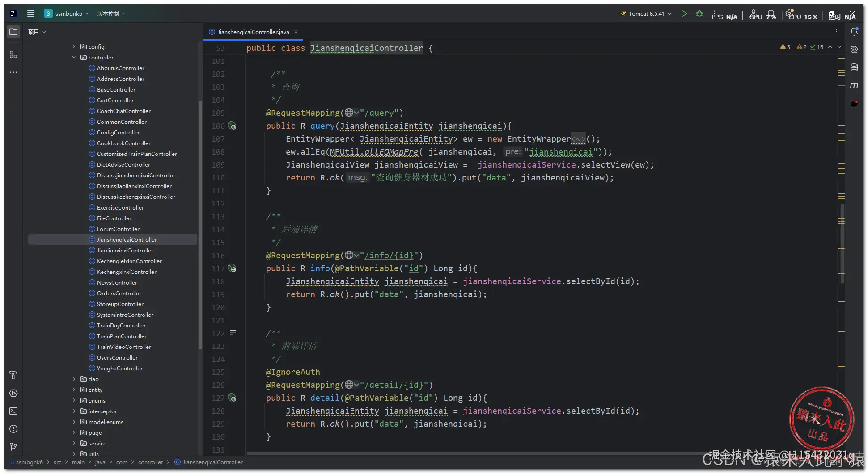This screenshot has height=474, width=868.
Task: Click the main breadcrumb
Action: pyautogui.click(x=78, y=462)
